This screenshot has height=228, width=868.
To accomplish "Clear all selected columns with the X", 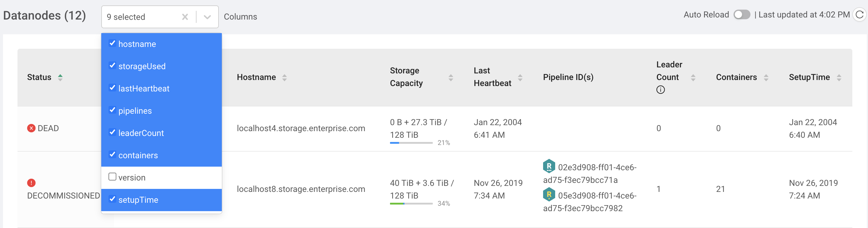I will click(185, 17).
